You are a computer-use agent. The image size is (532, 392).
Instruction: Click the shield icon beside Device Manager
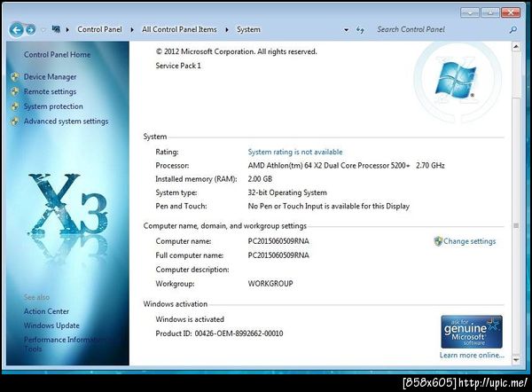click(x=15, y=77)
